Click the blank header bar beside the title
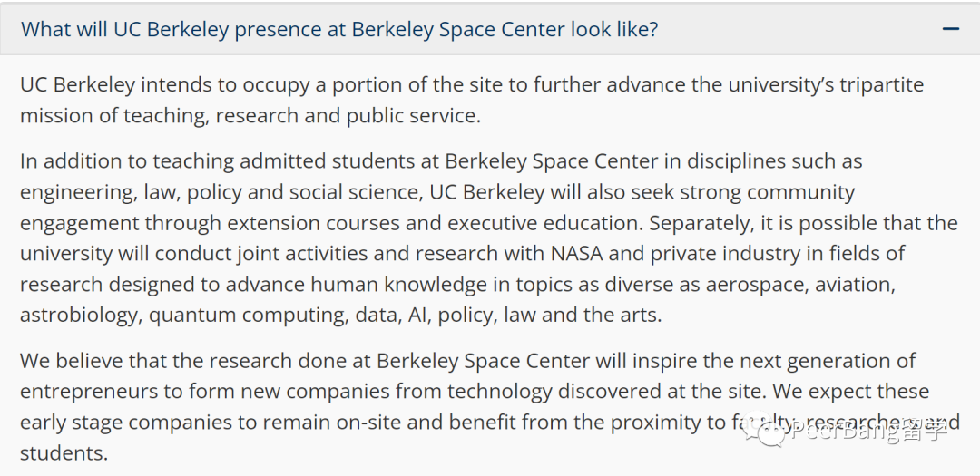980x476 pixels. 800,29
